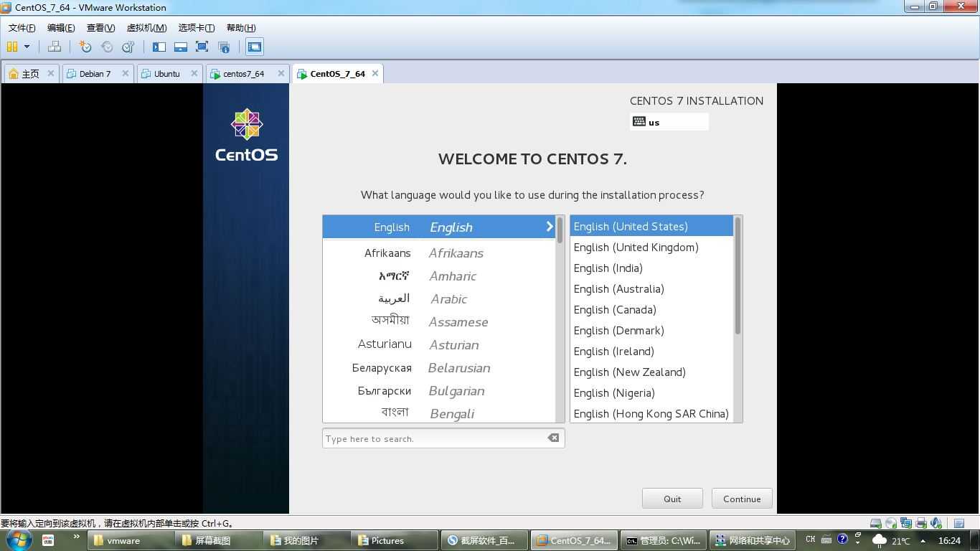Choose English (India) locale
Image resolution: width=980 pixels, height=551 pixels.
click(651, 268)
